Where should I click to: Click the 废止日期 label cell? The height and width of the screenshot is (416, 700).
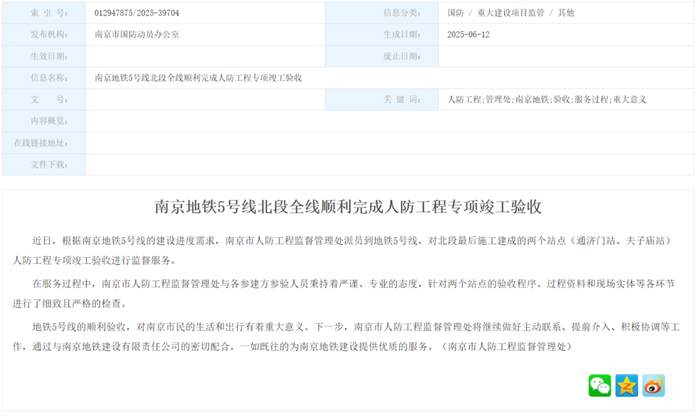(x=382, y=56)
